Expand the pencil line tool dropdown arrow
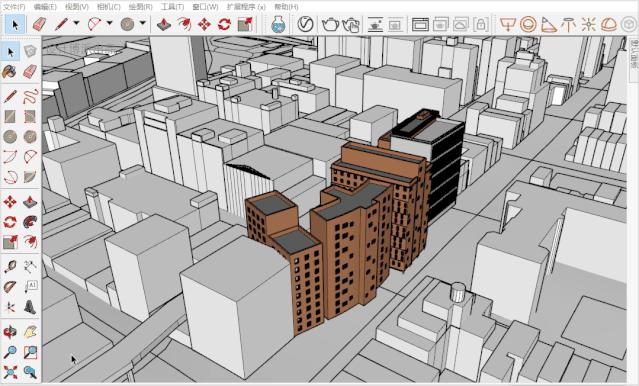Image resolution: width=639 pixels, height=386 pixels. (x=76, y=24)
